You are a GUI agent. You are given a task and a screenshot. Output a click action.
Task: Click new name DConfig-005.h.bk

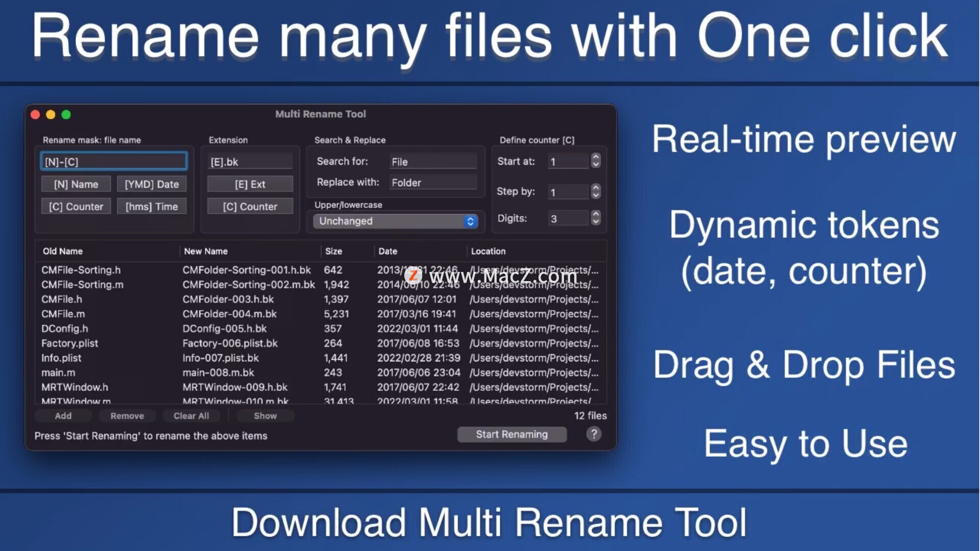225,329
